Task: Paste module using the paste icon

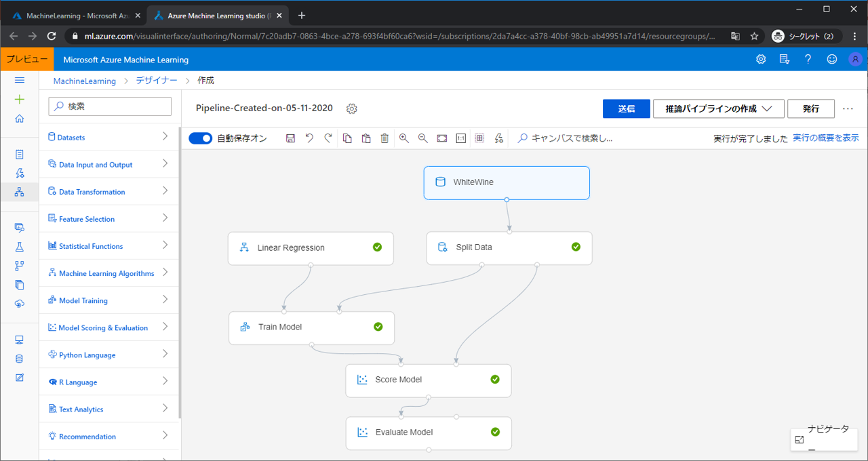Action: pyautogui.click(x=366, y=138)
